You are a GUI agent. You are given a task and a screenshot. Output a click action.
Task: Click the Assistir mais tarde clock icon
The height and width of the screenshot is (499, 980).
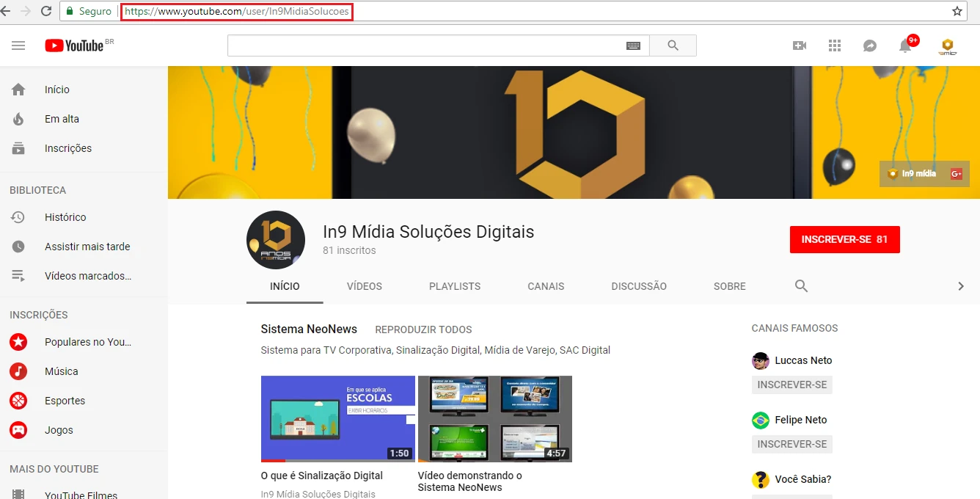click(18, 247)
